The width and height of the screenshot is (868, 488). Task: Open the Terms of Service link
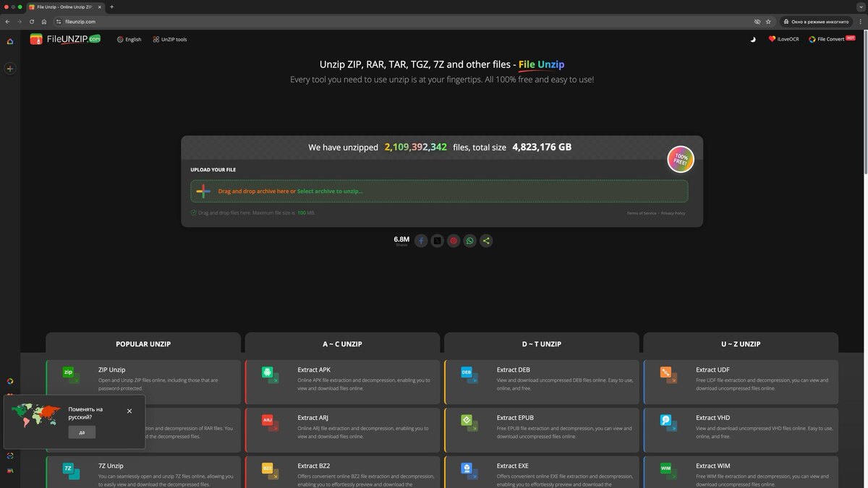(x=642, y=213)
